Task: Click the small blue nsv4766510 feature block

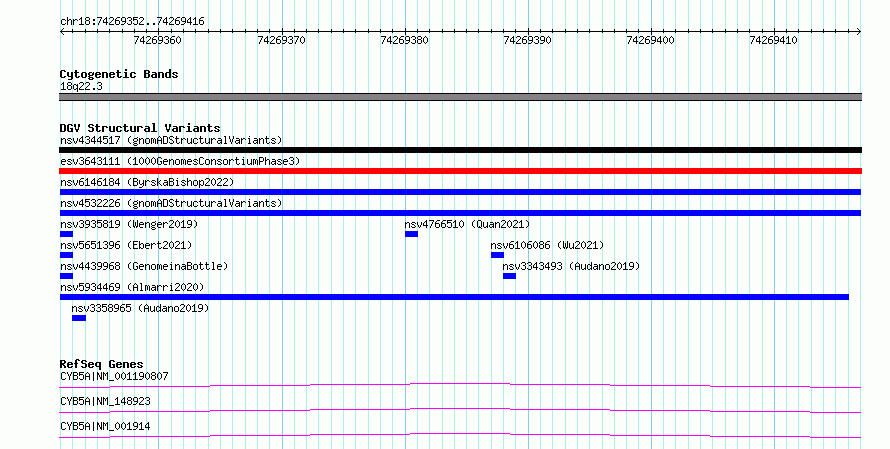Action: click(x=412, y=234)
